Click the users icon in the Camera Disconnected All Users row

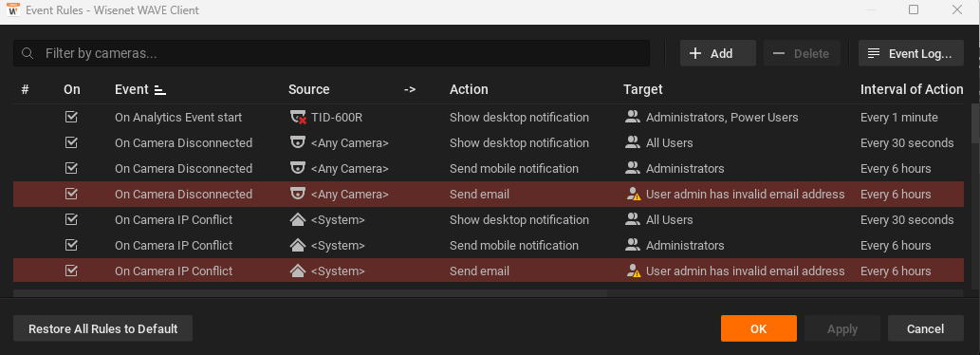633,142
